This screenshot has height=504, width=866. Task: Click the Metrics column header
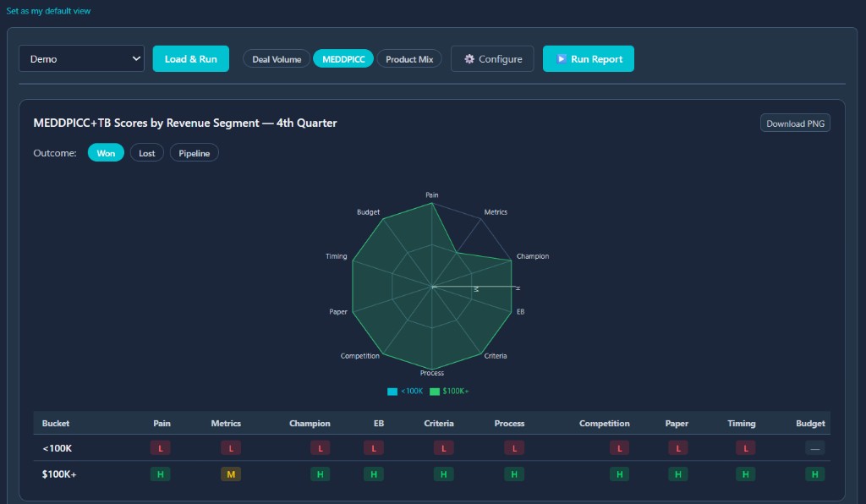226,424
